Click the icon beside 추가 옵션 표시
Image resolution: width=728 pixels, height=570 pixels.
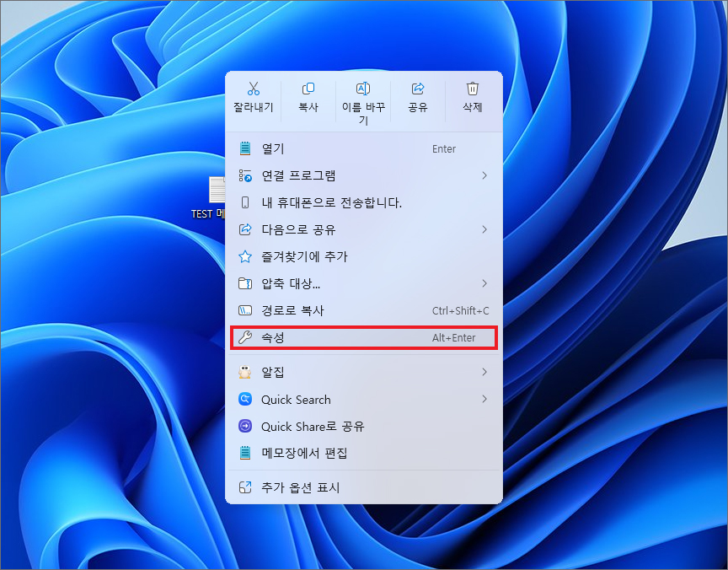(x=245, y=487)
